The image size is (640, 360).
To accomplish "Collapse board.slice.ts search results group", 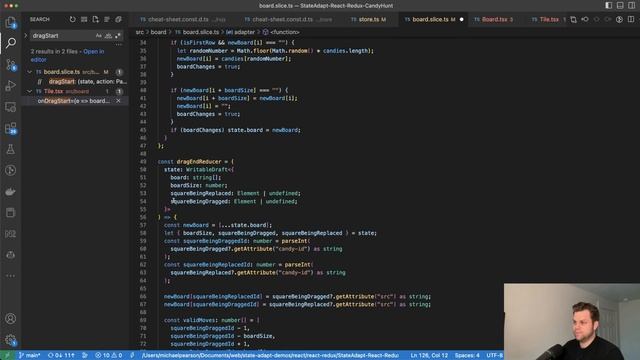I will [x=29, y=72].
